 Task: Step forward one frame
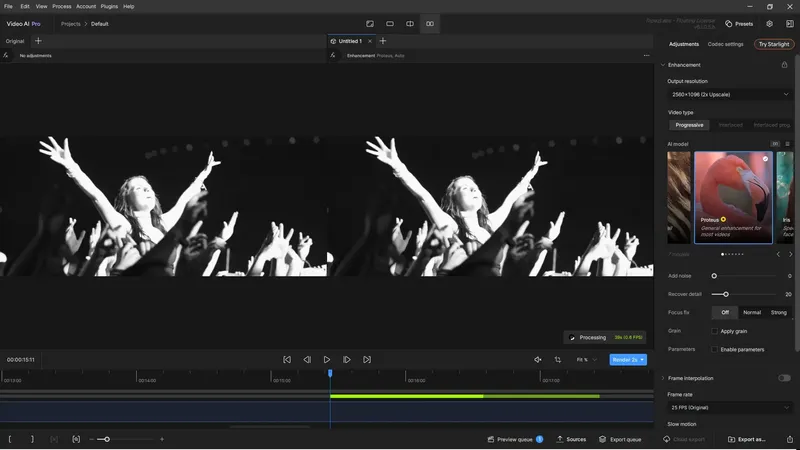tap(347, 359)
